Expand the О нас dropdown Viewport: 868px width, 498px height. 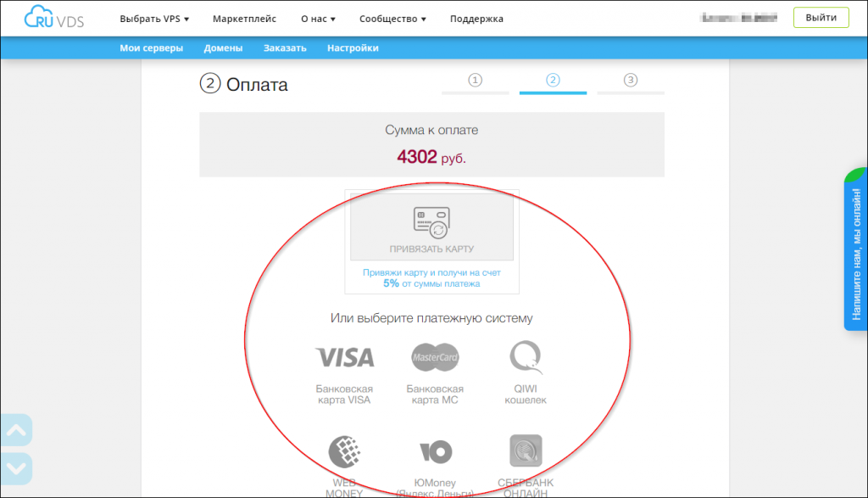coord(319,19)
